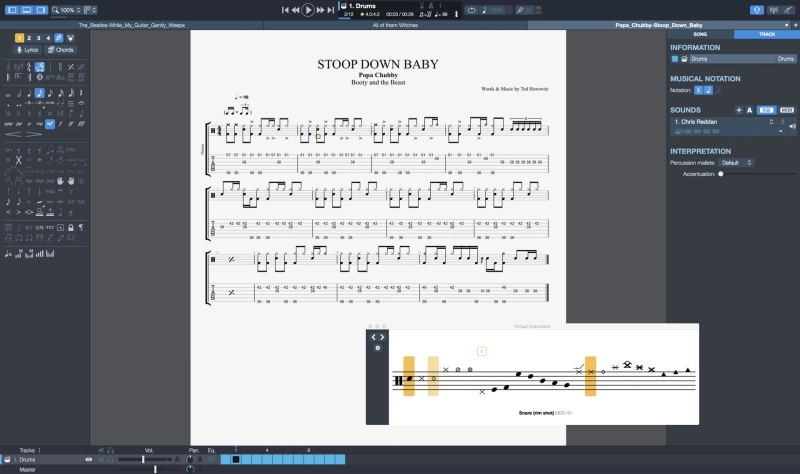Viewport: 800px width, 474px height.
Task: Select whole note duration
Action: [8, 93]
